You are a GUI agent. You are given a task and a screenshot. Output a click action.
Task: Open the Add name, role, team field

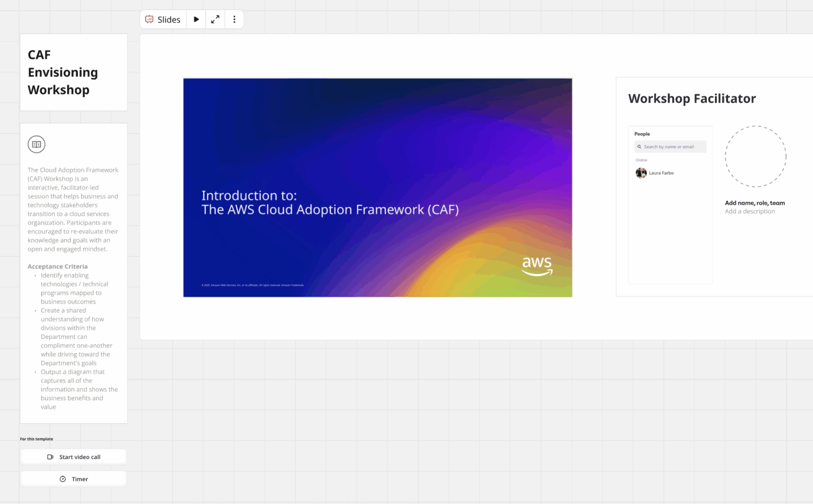coord(755,203)
